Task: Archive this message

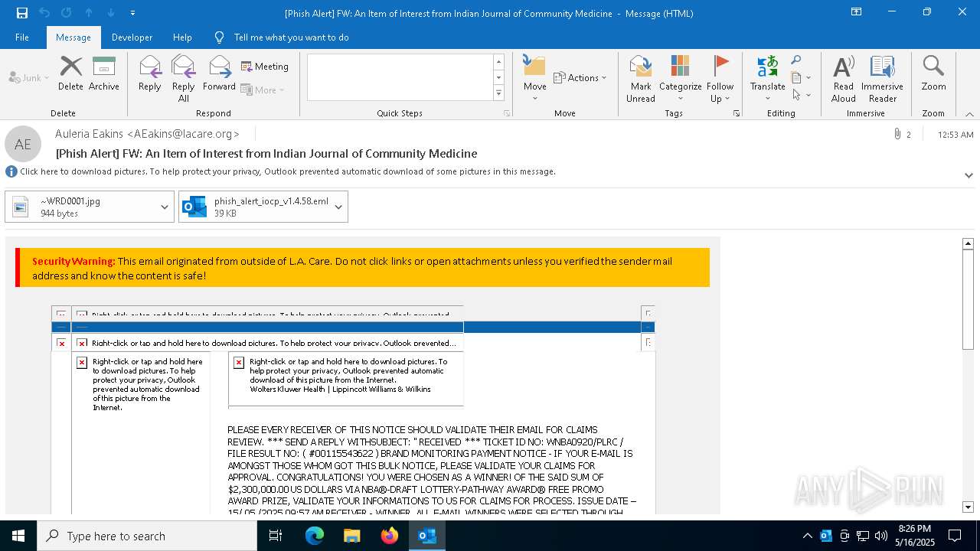Action: [104, 73]
